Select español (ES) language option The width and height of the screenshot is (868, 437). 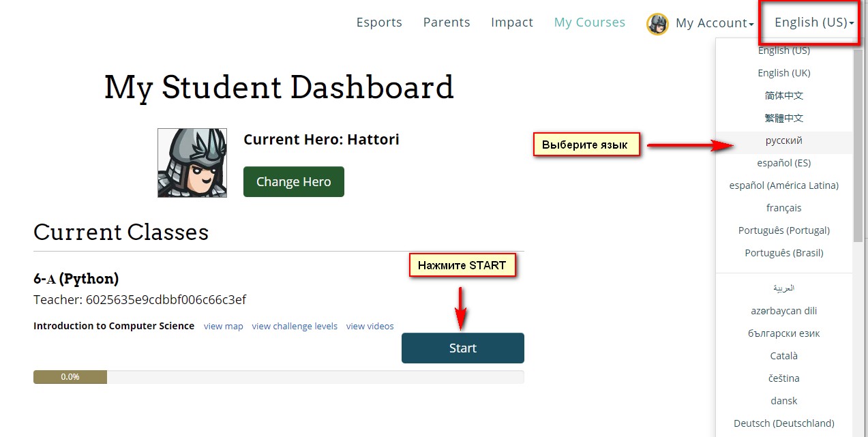[783, 163]
